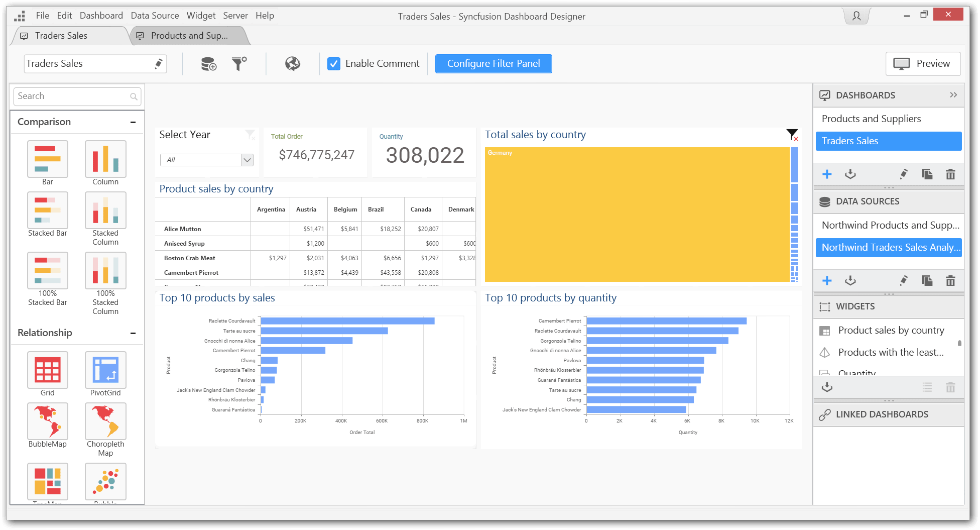
Task: Click the yellow Germany treemap block
Action: [637, 215]
